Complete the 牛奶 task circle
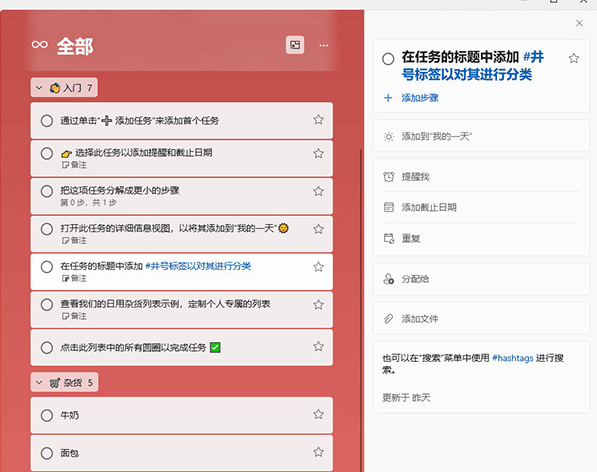 (47, 415)
